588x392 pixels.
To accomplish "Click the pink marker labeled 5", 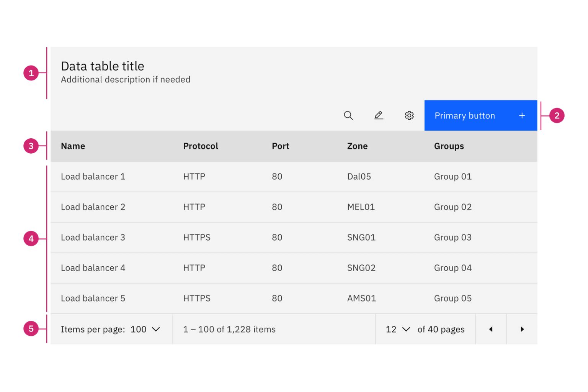I will pos(31,329).
